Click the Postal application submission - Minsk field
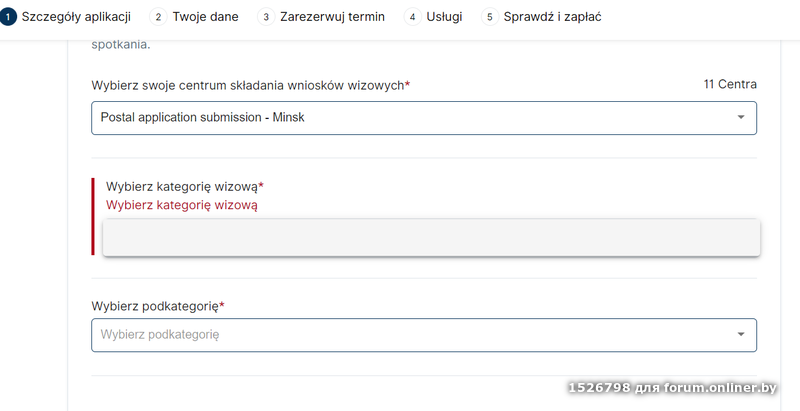 [x=400, y=118]
